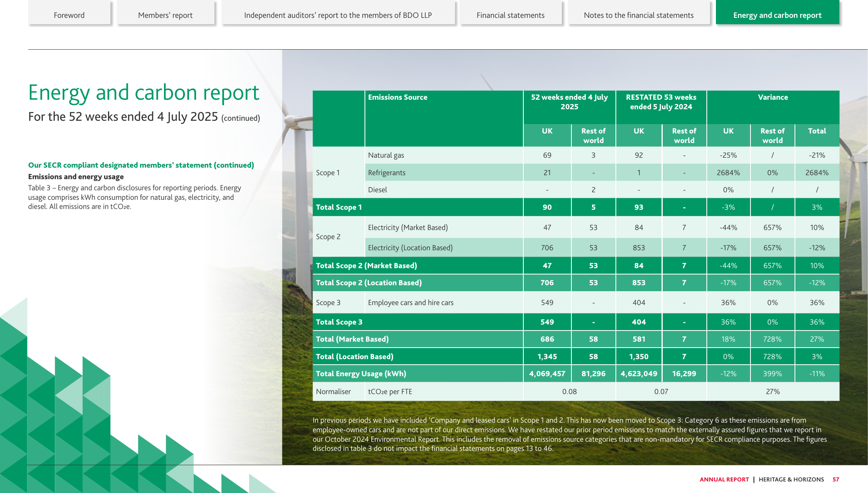The width and height of the screenshot is (868, 493).
Task: Click 'HERITAGE & HORIZONS' footer text
Action: pos(791,479)
